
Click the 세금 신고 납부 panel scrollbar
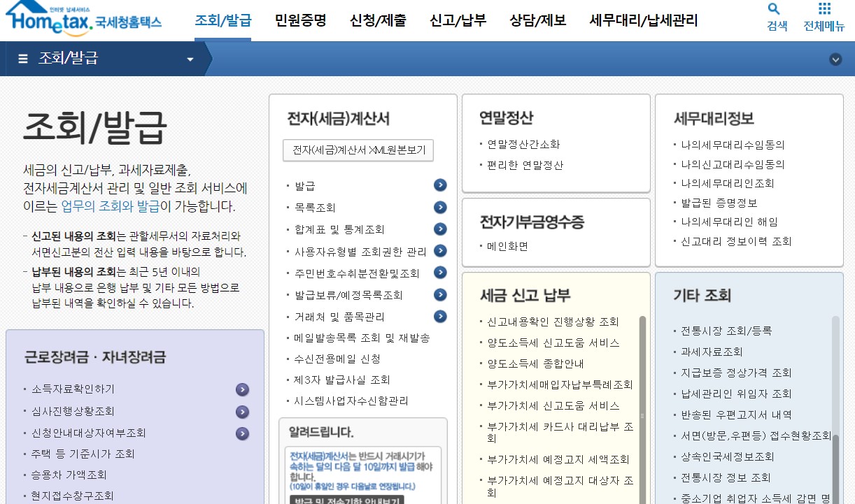point(642,410)
